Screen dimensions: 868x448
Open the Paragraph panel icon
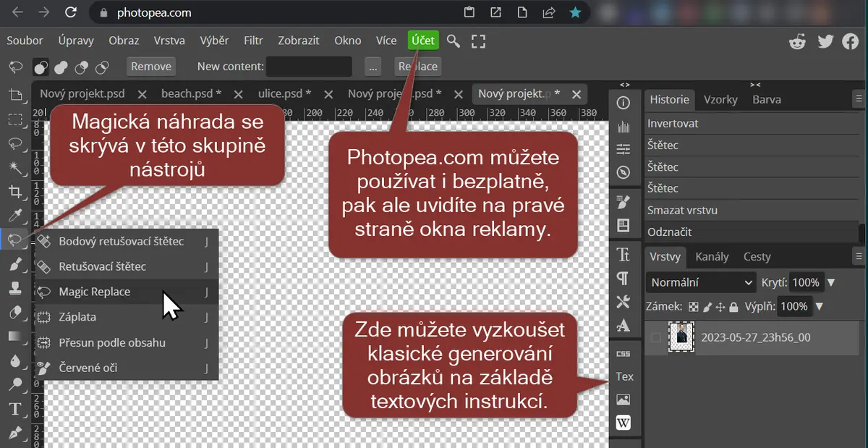(x=624, y=279)
